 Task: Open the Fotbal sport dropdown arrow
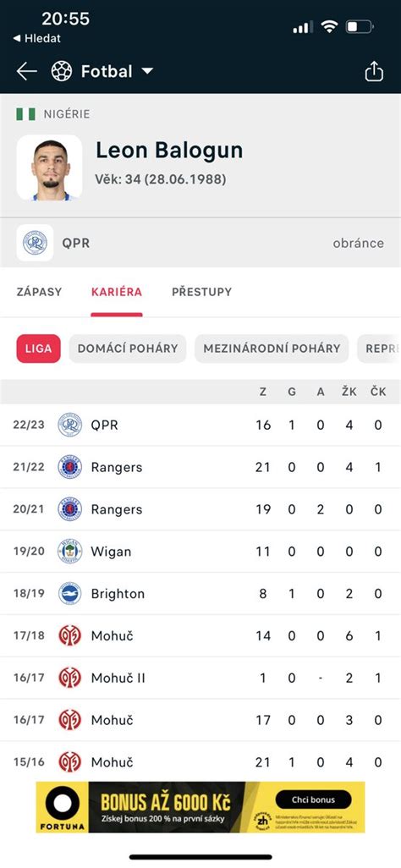[146, 71]
